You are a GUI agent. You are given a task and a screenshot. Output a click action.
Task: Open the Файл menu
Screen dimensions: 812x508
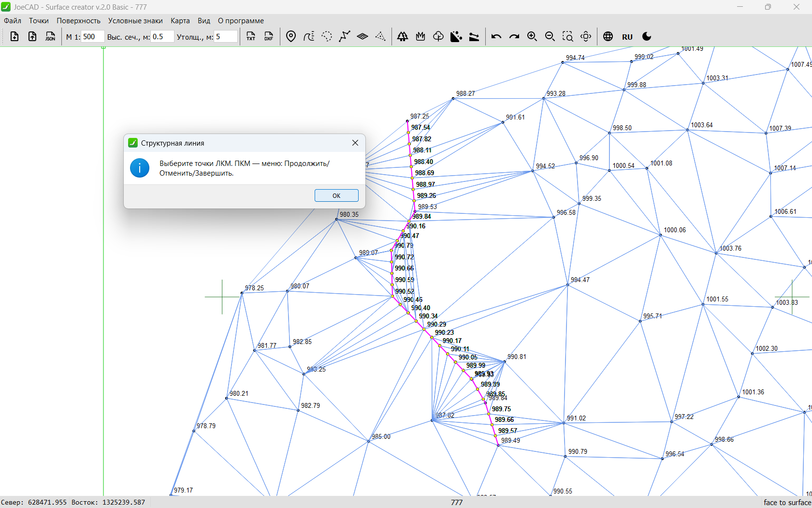[13, 21]
